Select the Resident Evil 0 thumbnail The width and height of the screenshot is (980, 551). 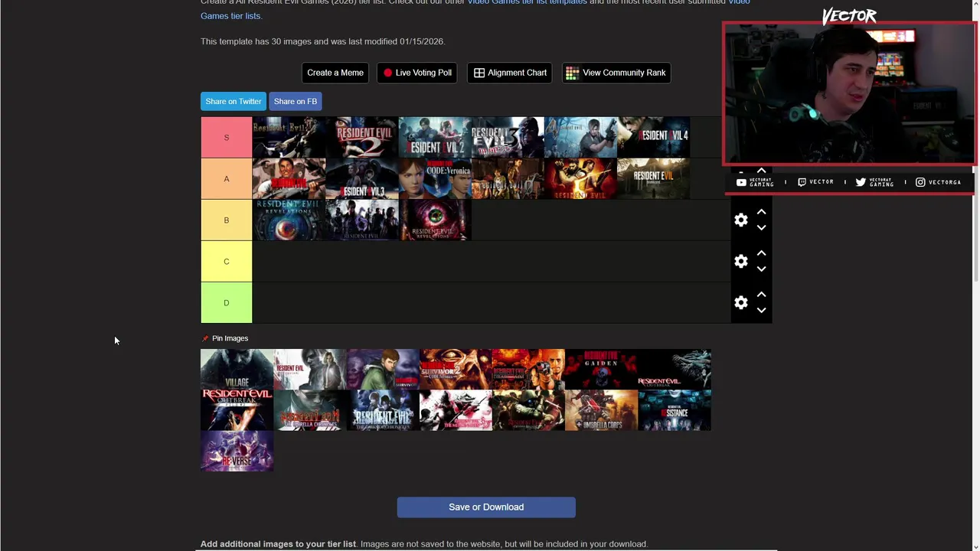pyautogui.click(x=508, y=178)
